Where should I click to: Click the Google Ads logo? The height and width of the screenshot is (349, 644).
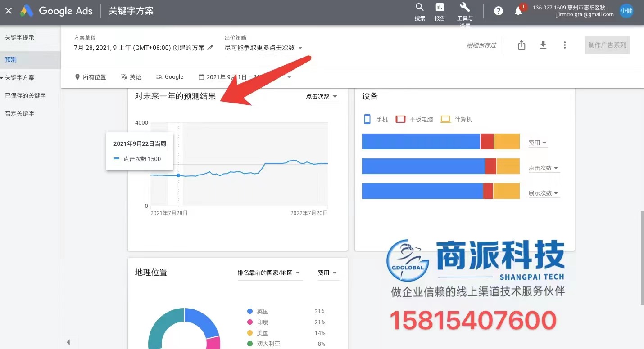coord(56,11)
